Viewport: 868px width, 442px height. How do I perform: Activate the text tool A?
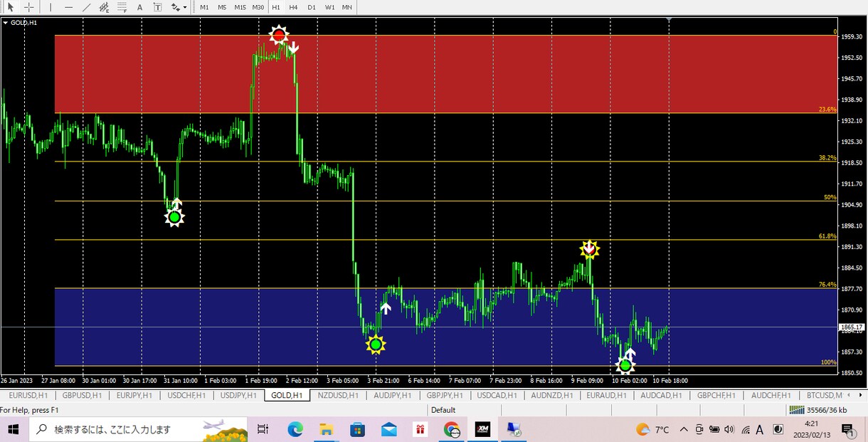139,7
